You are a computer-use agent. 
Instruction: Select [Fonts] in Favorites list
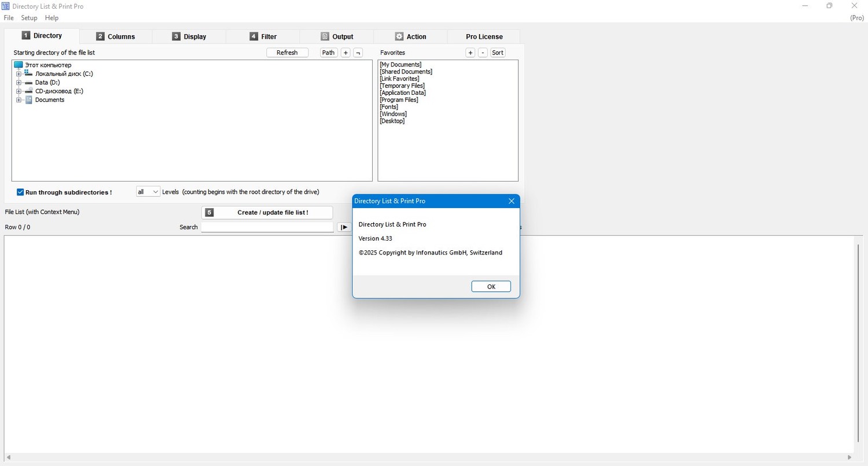pos(389,107)
